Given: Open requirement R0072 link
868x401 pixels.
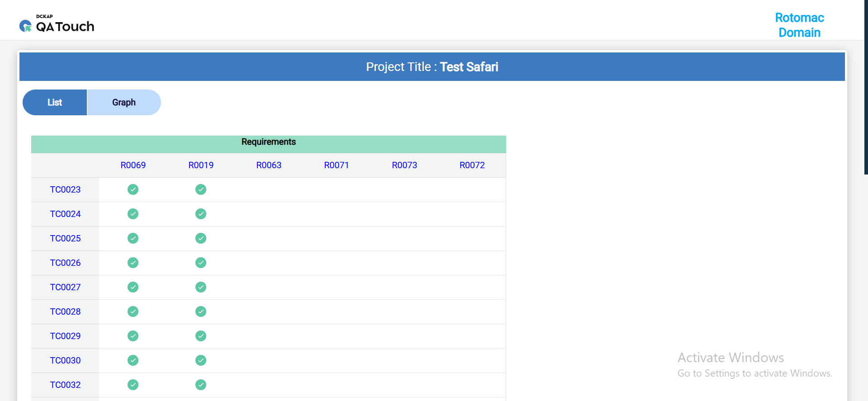Looking at the screenshot, I should [x=472, y=165].
